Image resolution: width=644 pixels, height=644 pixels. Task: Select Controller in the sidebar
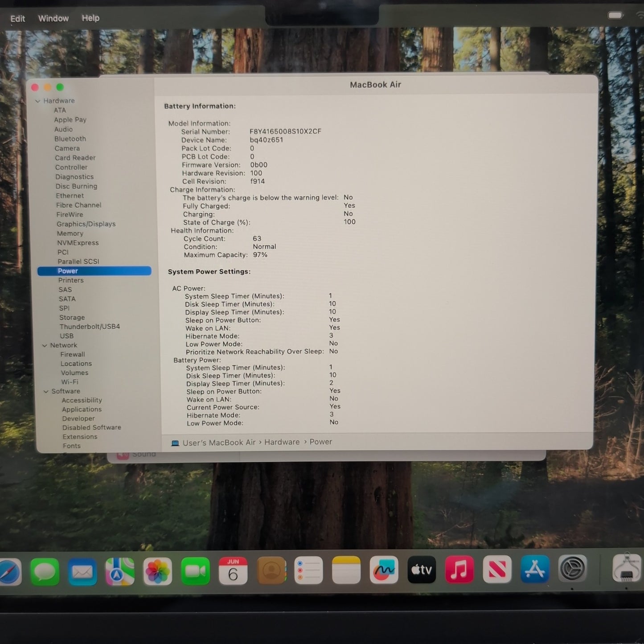coord(71,167)
